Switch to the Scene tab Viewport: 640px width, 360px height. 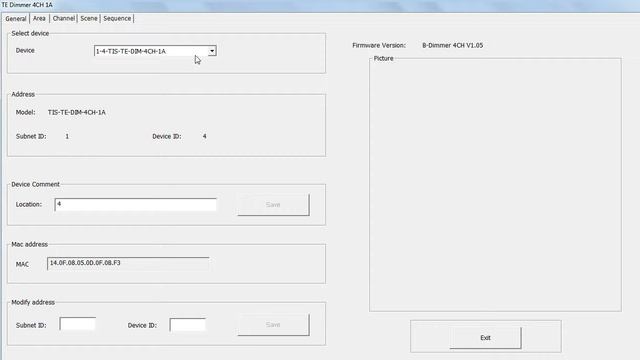[x=89, y=18]
